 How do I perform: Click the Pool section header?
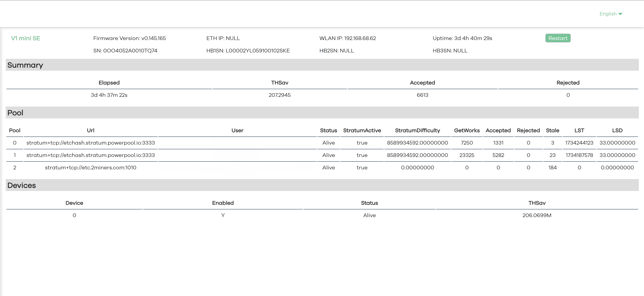(x=15, y=113)
